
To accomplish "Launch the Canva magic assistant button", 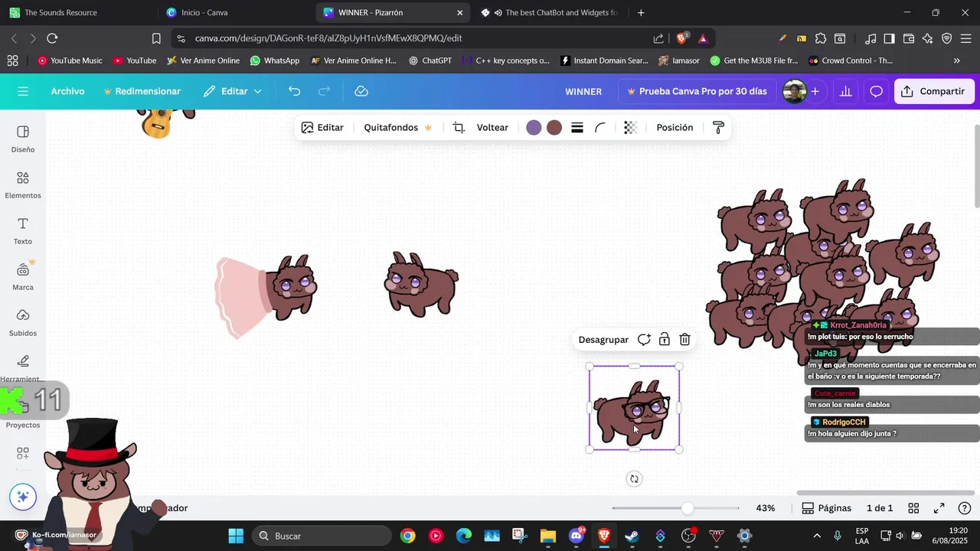I will coord(23,497).
